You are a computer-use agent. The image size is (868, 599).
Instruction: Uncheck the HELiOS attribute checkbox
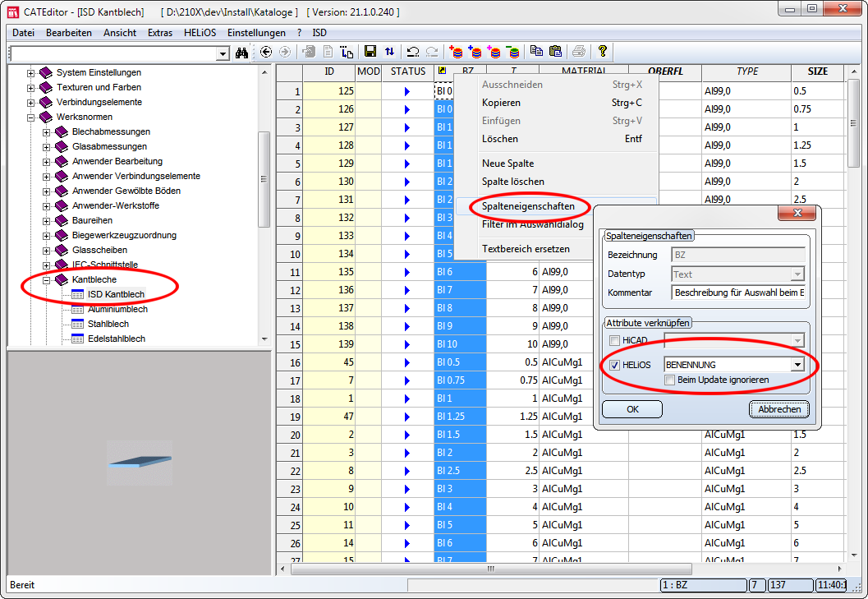[614, 365]
